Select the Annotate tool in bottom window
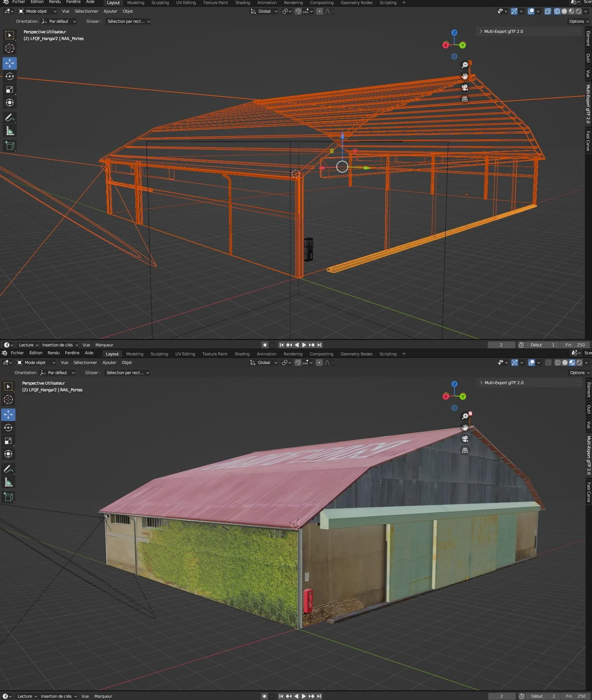This screenshot has height=700, width=592. 8,469
